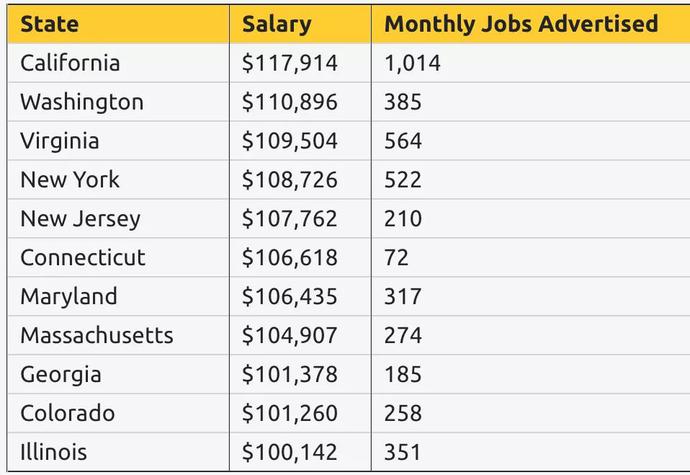Click the Monthly Jobs Advertised header
This screenshot has height=475, width=690.
(x=521, y=24)
